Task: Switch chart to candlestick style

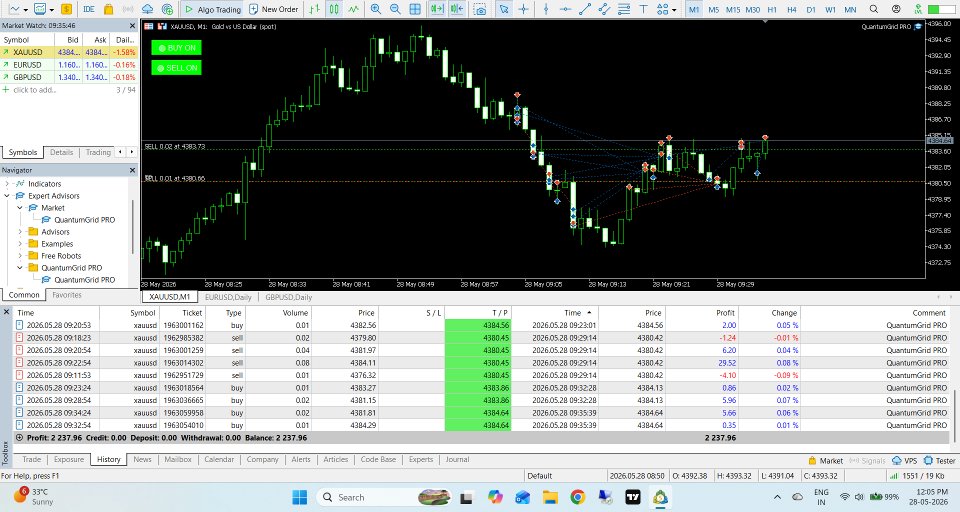Action: coord(334,9)
